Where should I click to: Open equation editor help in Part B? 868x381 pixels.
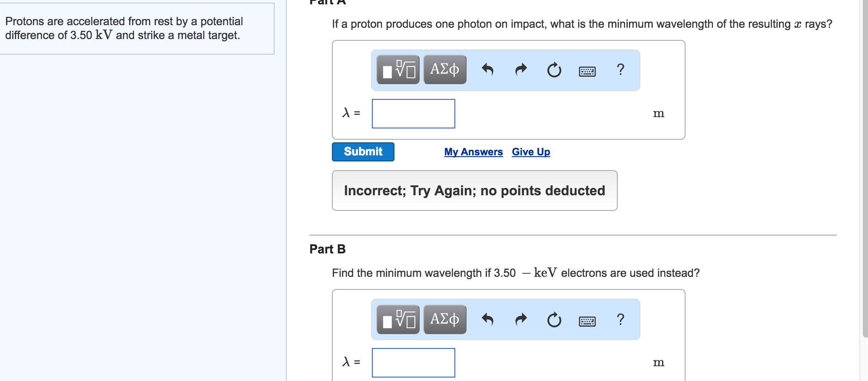tap(620, 319)
